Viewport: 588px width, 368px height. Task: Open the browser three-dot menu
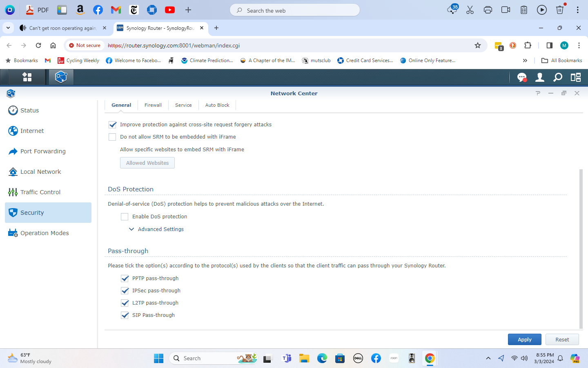click(x=579, y=45)
